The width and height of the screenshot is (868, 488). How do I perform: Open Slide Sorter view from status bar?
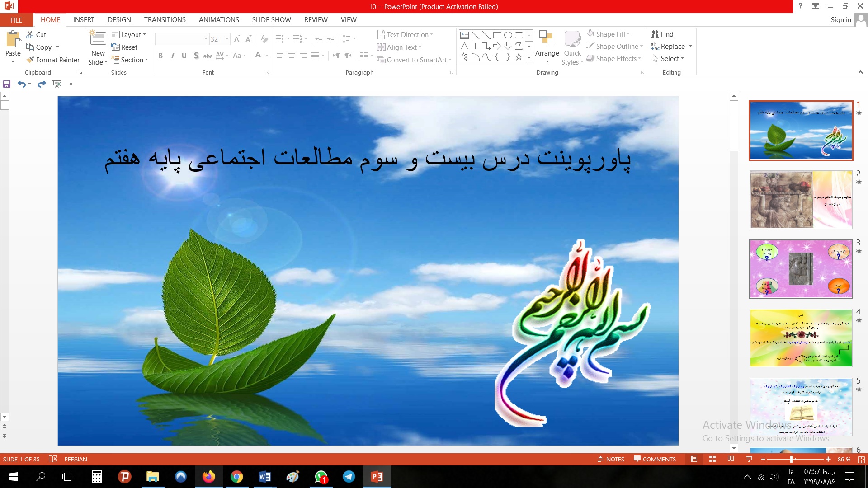click(712, 459)
